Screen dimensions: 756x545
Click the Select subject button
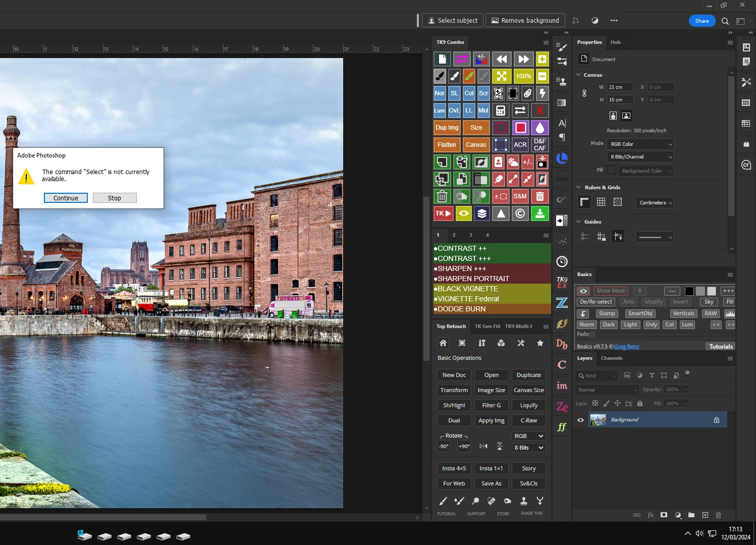click(452, 21)
